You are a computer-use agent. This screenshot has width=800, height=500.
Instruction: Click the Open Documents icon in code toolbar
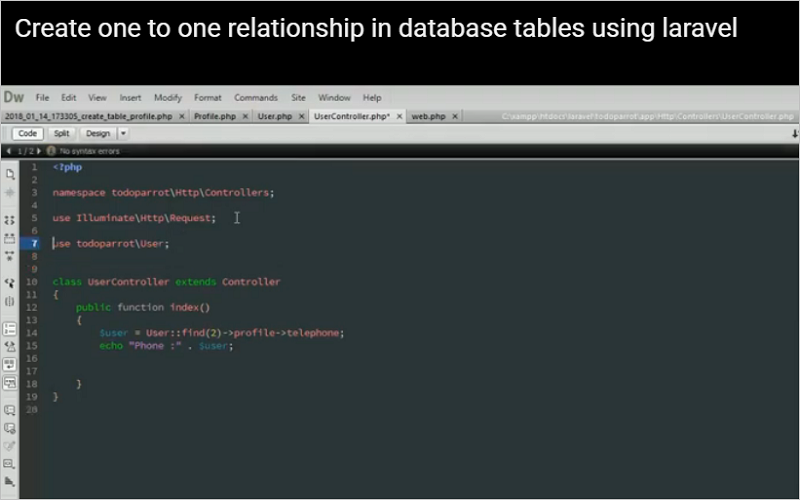(10, 174)
